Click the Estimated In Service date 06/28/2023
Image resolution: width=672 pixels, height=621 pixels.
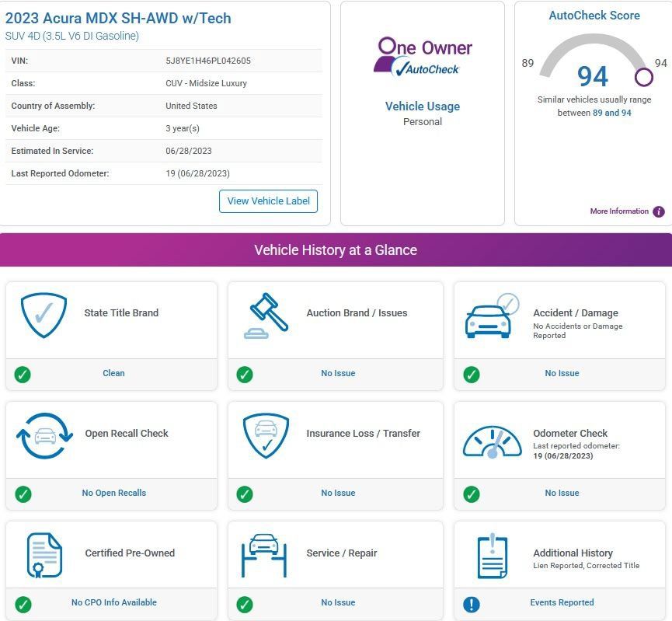189,151
